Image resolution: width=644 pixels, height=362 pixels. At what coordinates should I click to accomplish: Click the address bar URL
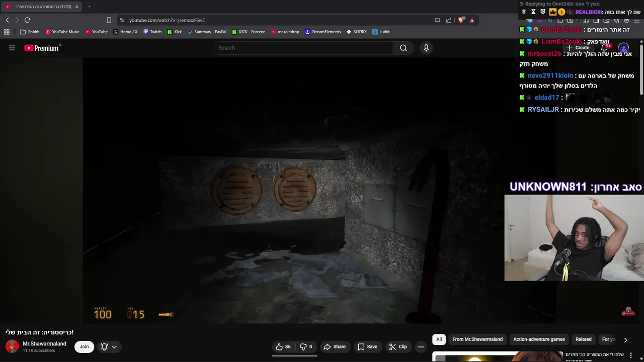pyautogui.click(x=167, y=20)
